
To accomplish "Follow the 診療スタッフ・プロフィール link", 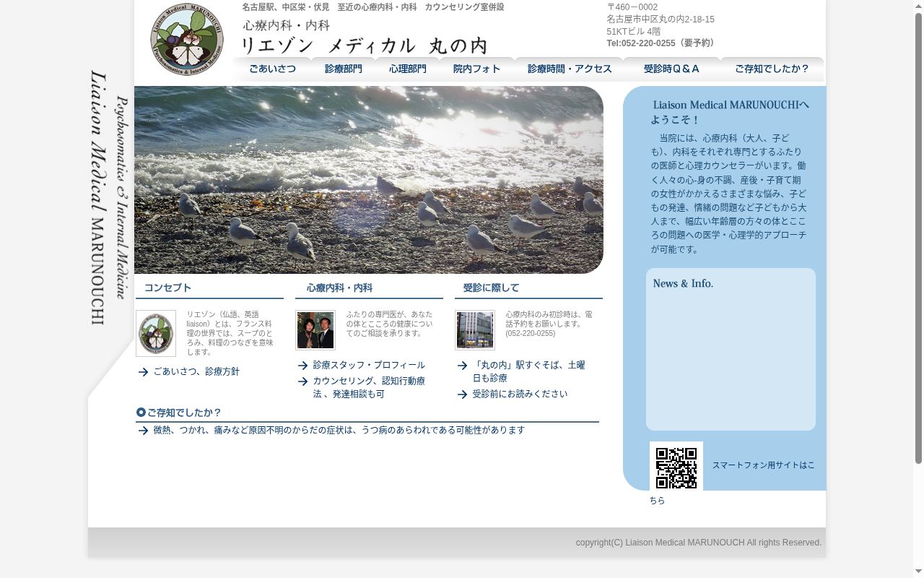I will coord(369,365).
